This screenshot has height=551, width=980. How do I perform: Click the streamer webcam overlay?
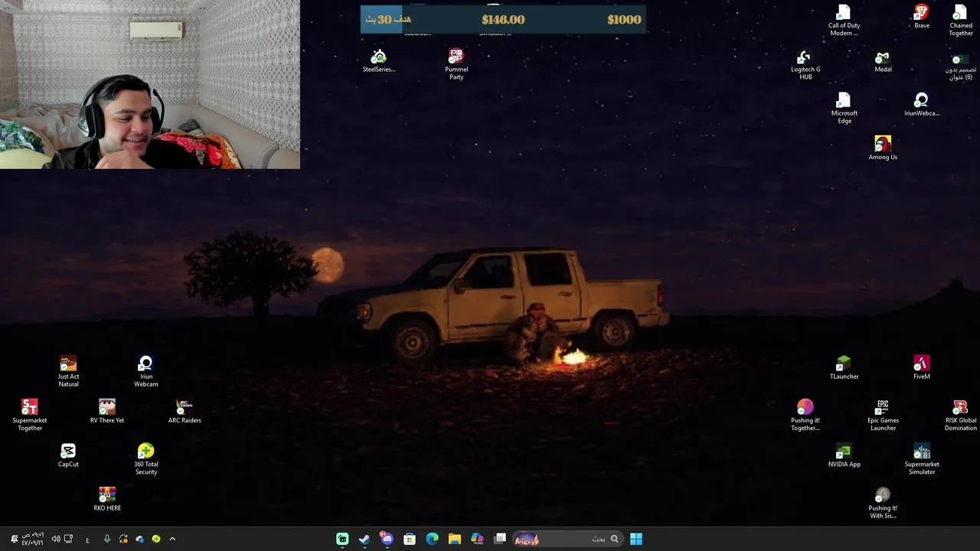150,84
